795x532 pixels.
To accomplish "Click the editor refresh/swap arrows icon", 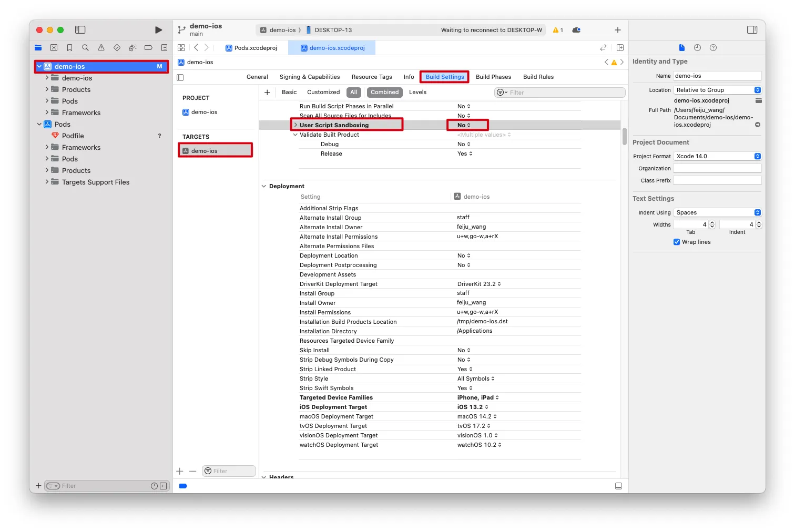I will tap(603, 48).
